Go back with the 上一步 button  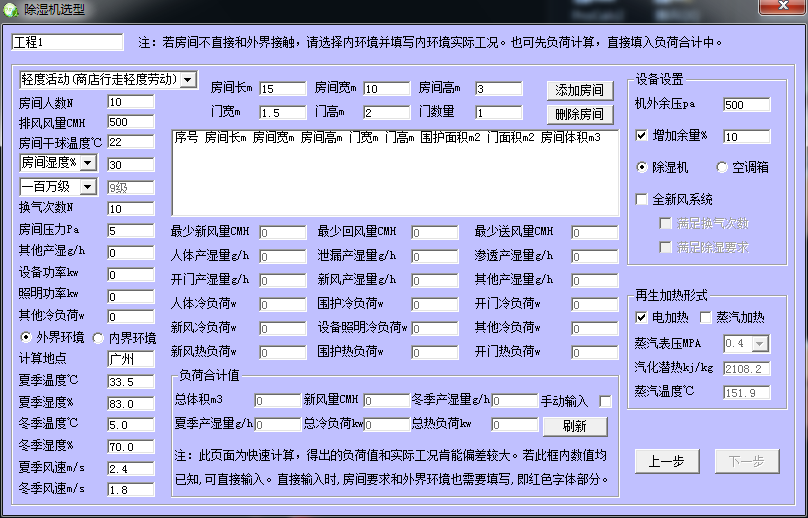[x=667, y=461]
